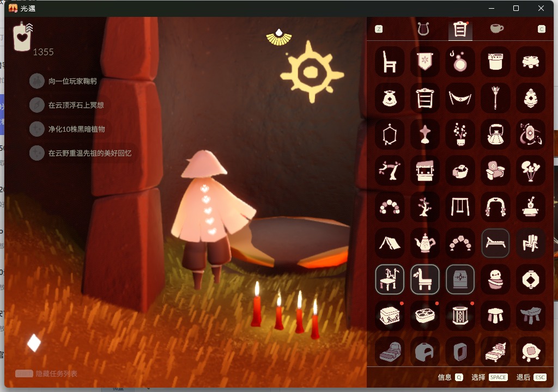The width and height of the screenshot is (558, 392).
Task: Click the 退后 ESC back button
Action: pos(531,377)
